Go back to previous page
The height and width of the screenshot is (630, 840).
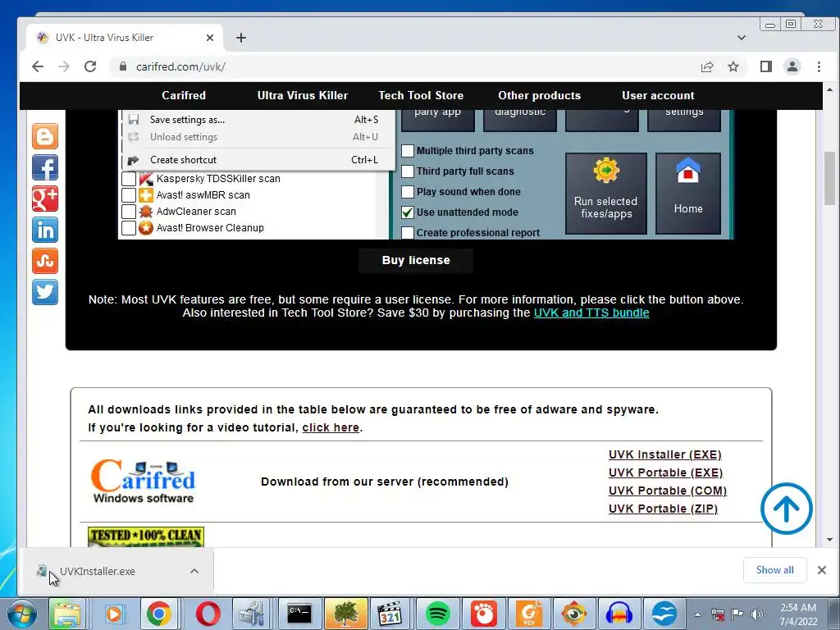pyautogui.click(x=38, y=66)
